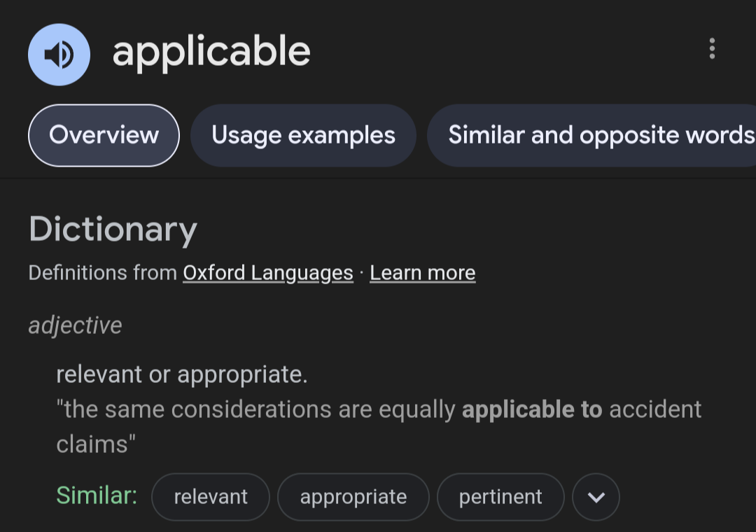The height and width of the screenshot is (532, 756).
Task: Open the Oxford Languages link
Action: pyautogui.click(x=268, y=273)
